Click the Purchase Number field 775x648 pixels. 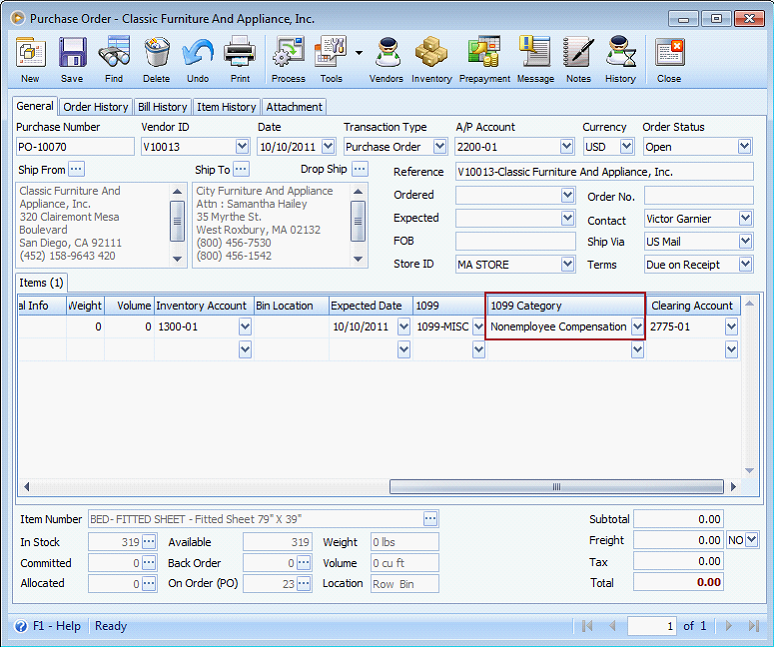click(x=75, y=147)
